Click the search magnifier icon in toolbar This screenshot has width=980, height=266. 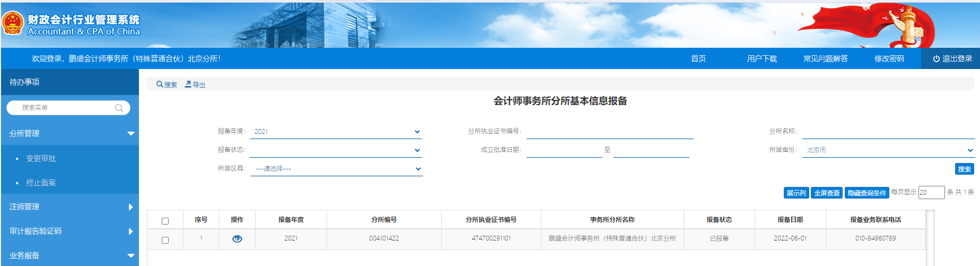coord(160,84)
